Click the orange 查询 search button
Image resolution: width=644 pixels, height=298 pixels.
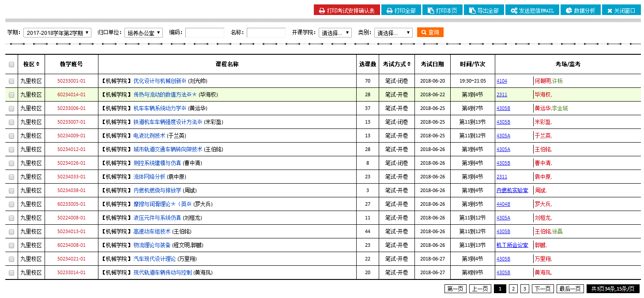click(430, 32)
